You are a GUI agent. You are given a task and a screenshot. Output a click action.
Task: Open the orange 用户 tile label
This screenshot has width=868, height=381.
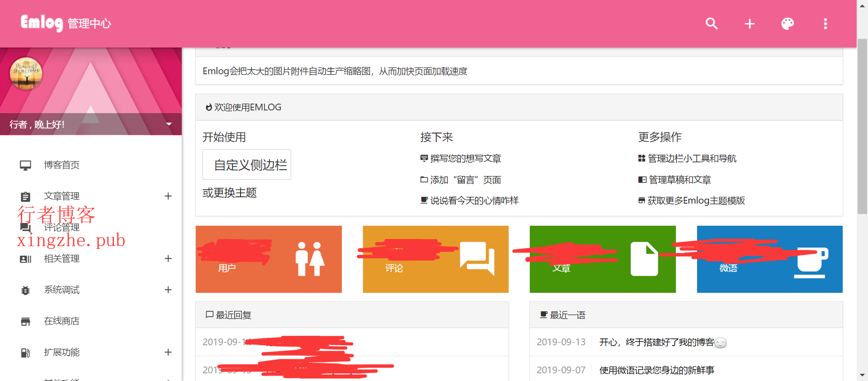227,268
